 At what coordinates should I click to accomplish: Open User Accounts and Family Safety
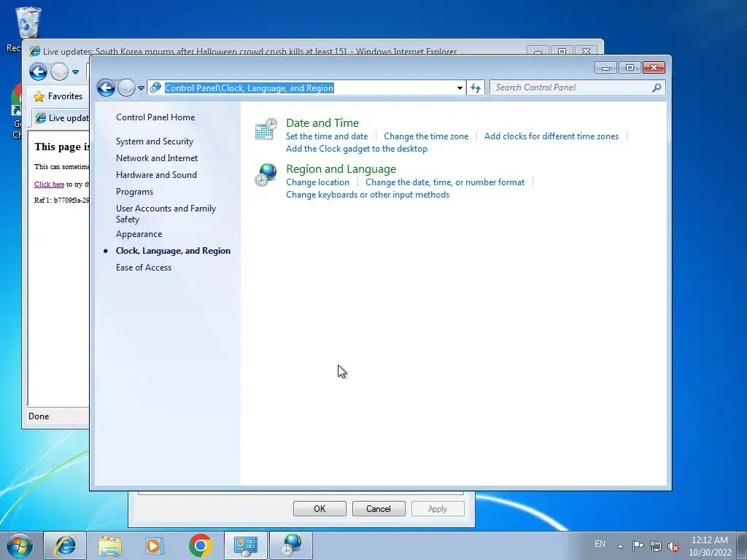[x=166, y=214]
